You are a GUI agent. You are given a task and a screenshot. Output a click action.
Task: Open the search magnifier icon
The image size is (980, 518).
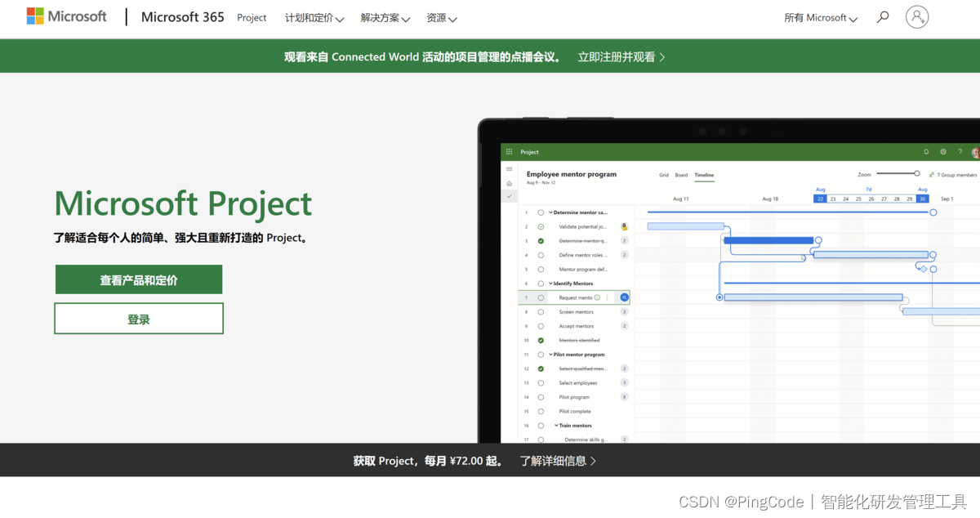coord(882,17)
